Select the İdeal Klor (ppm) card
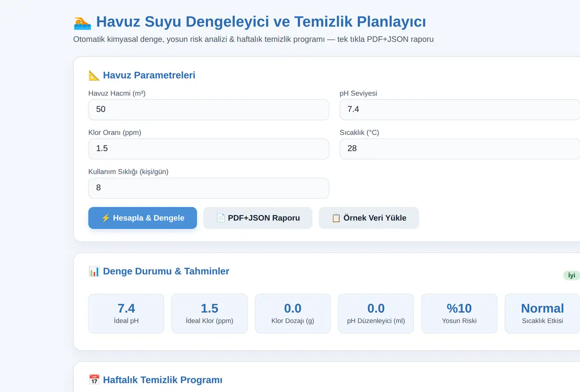Image resolution: width=580 pixels, height=392 pixels. click(x=209, y=314)
